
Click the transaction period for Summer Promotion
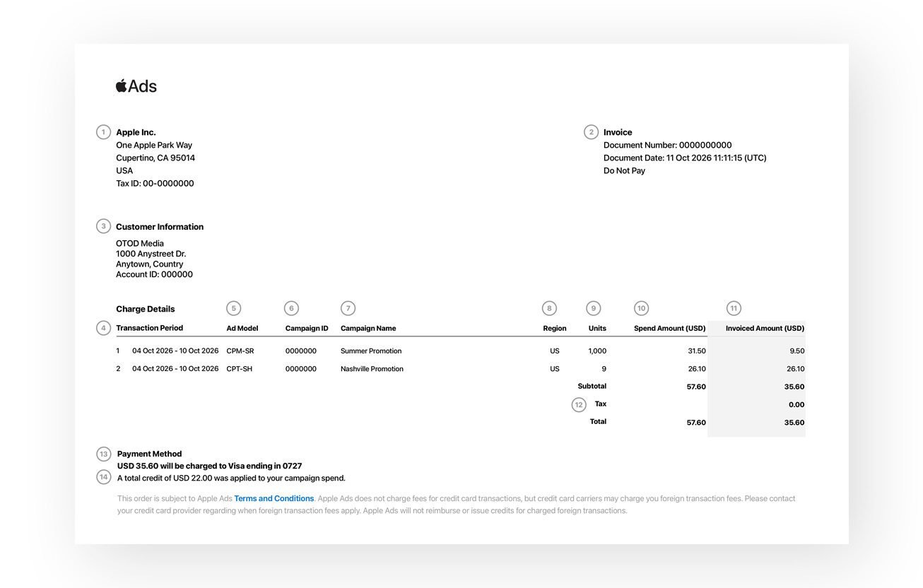click(x=175, y=351)
